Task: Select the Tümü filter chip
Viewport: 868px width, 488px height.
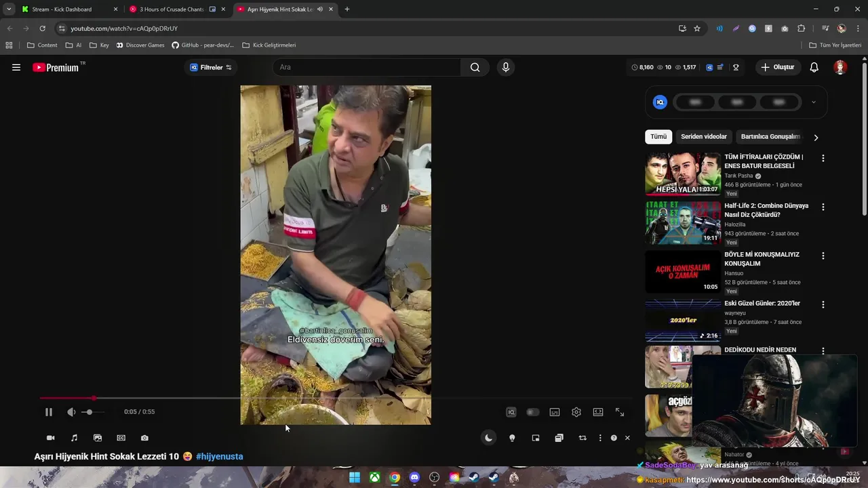Action: point(658,136)
